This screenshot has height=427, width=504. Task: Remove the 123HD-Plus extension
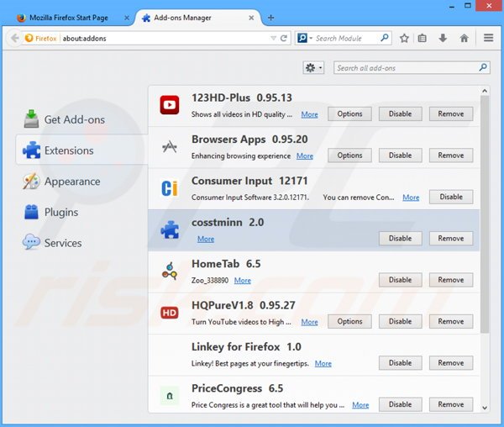tap(451, 113)
